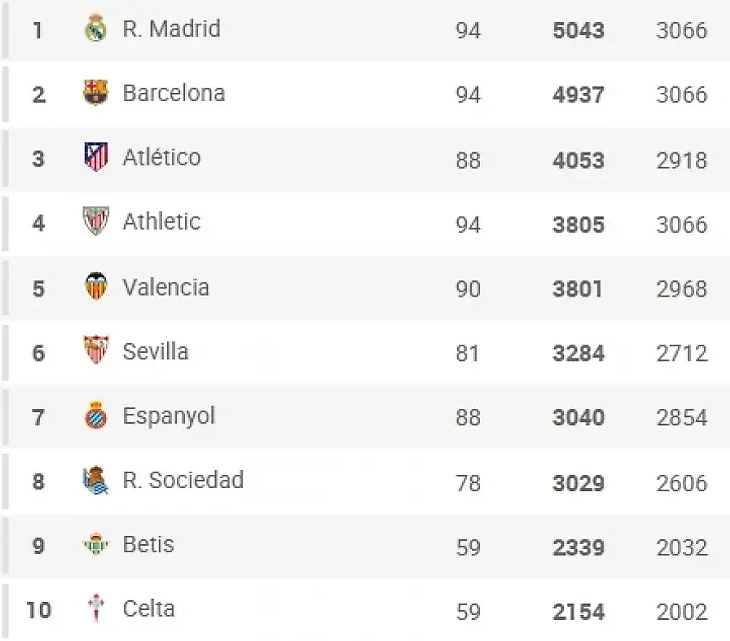The image size is (730, 641).
Task: Open the Valencia team page
Action: (166, 288)
